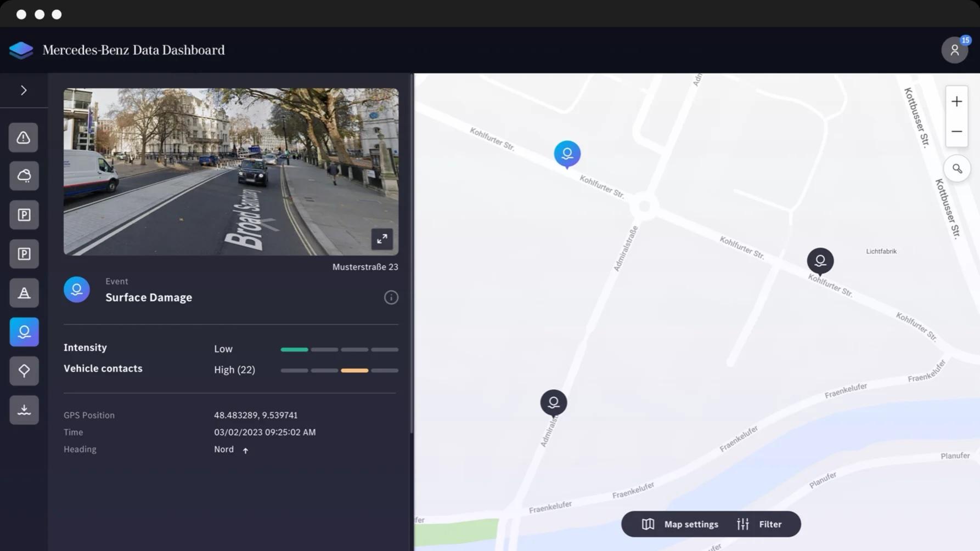Zoom out using the map minus control

point(956,131)
